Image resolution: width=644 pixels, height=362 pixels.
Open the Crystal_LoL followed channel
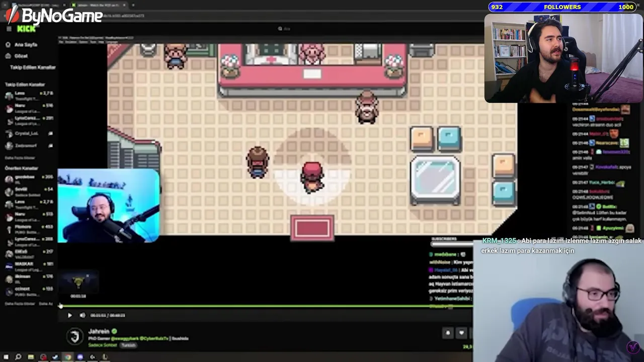[x=29, y=134]
